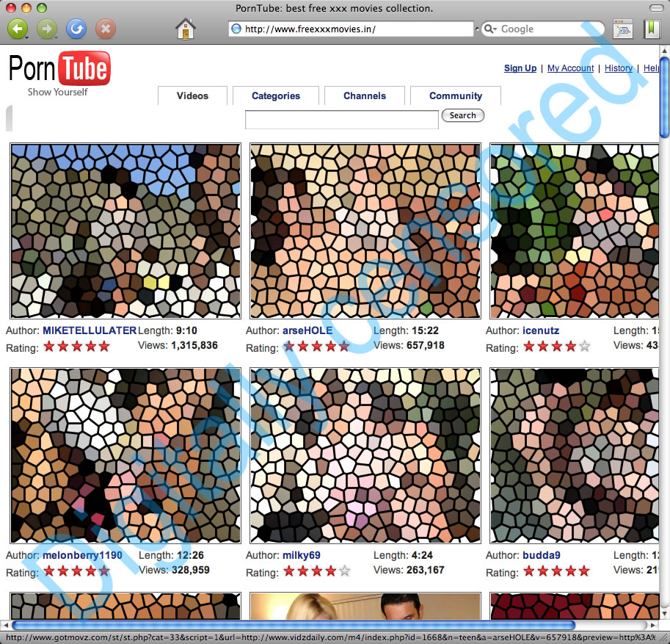This screenshot has width=670, height=644.
Task: Open the Help link
Action: pyautogui.click(x=651, y=68)
